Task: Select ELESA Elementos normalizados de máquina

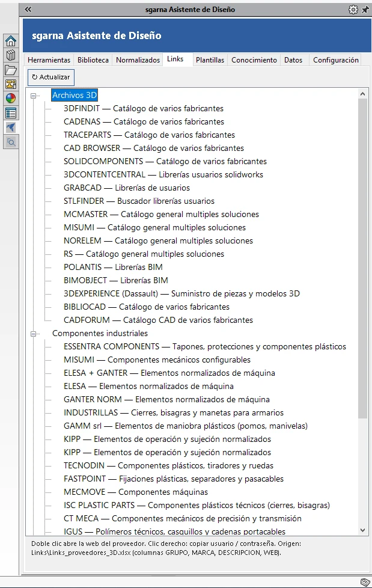Action: (x=148, y=386)
